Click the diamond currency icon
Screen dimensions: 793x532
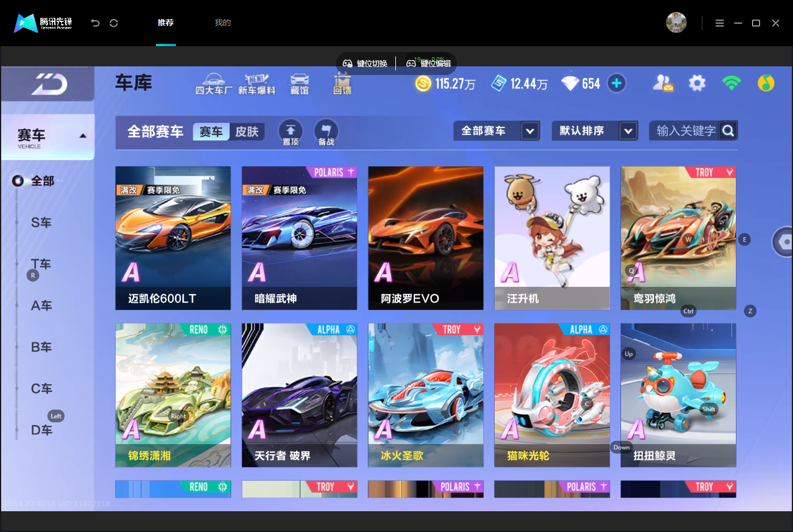pos(570,84)
